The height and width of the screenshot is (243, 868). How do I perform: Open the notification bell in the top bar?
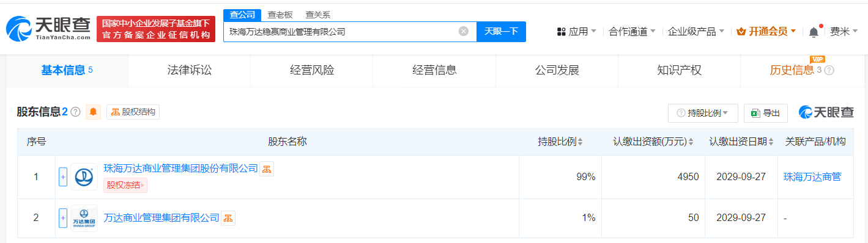coord(814,32)
